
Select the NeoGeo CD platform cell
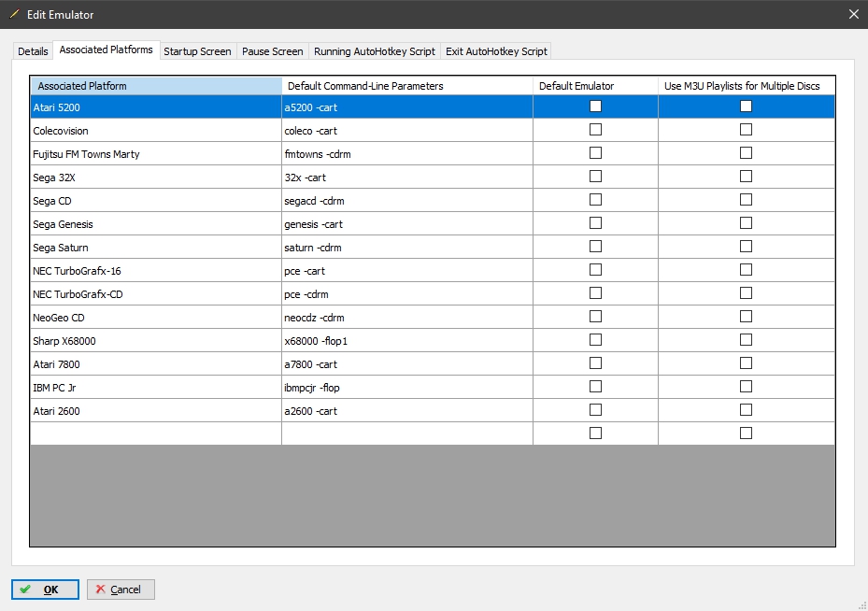tap(156, 317)
